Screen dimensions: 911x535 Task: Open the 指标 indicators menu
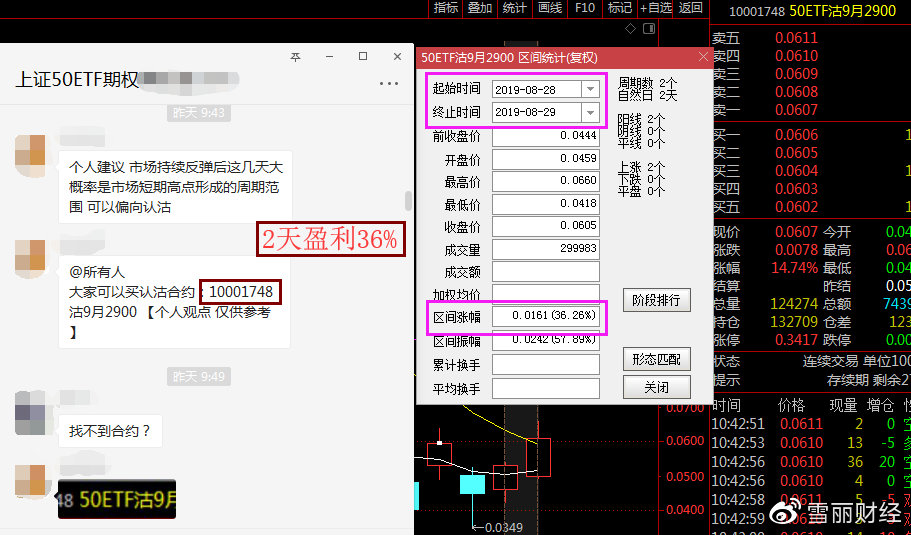(x=446, y=8)
